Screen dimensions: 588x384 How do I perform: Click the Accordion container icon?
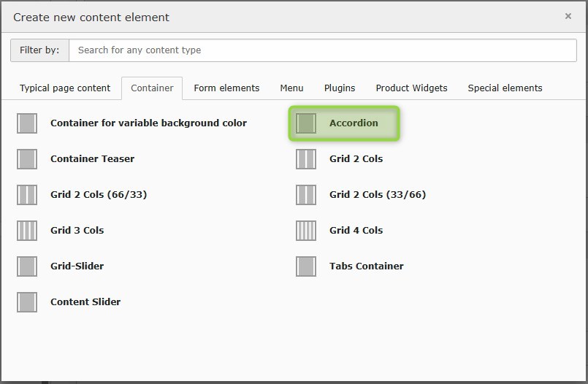306,123
